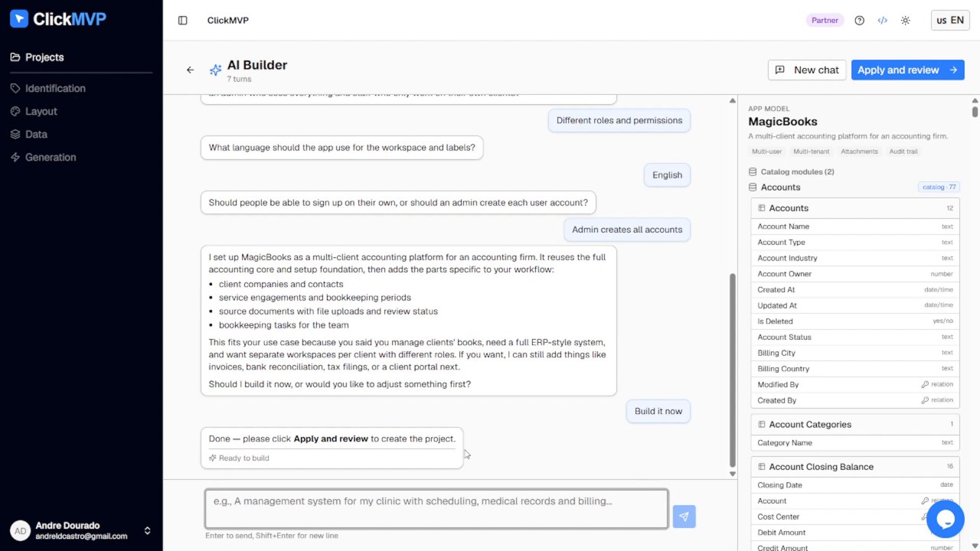Image resolution: width=980 pixels, height=551 pixels.
Task: Open the support chat bubble widget
Action: click(945, 520)
